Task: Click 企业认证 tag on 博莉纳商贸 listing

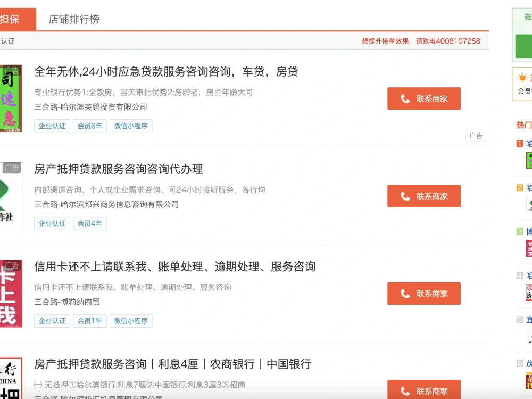Action: tap(52, 321)
